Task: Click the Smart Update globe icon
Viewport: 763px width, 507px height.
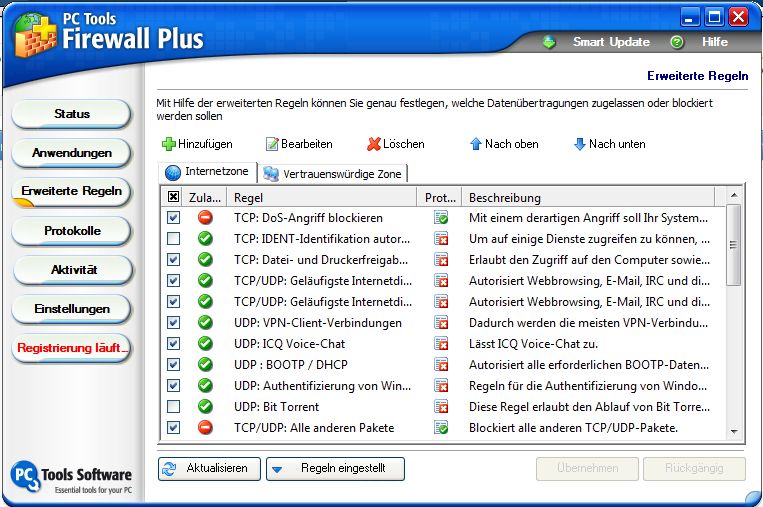Action: tap(549, 42)
